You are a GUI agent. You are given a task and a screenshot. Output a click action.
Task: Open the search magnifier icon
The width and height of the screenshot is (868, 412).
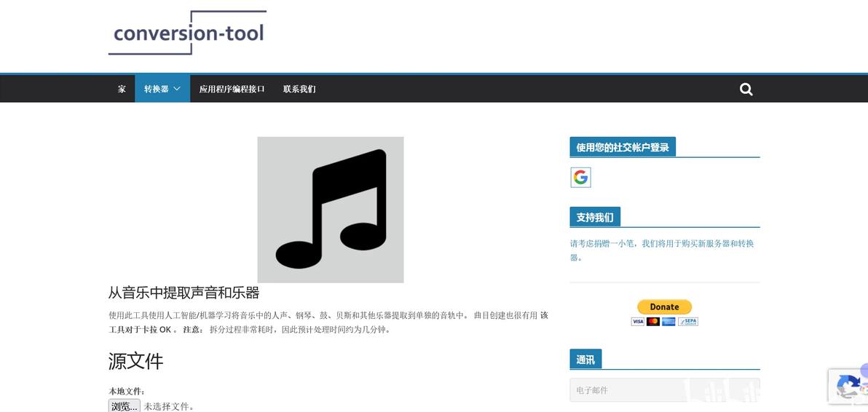click(746, 89)
